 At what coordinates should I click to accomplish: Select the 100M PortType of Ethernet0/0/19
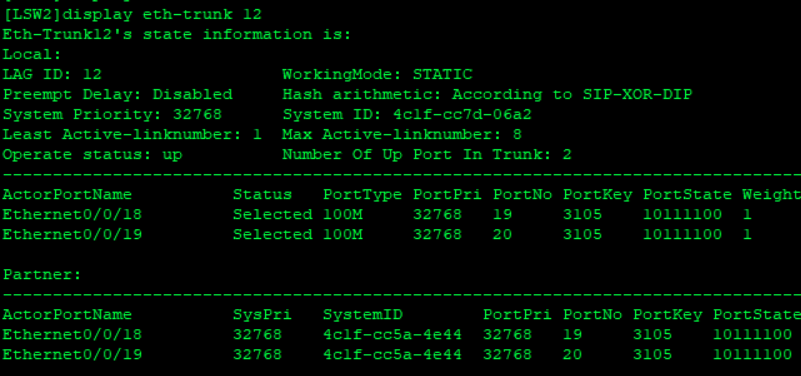(x=343, y=234)
